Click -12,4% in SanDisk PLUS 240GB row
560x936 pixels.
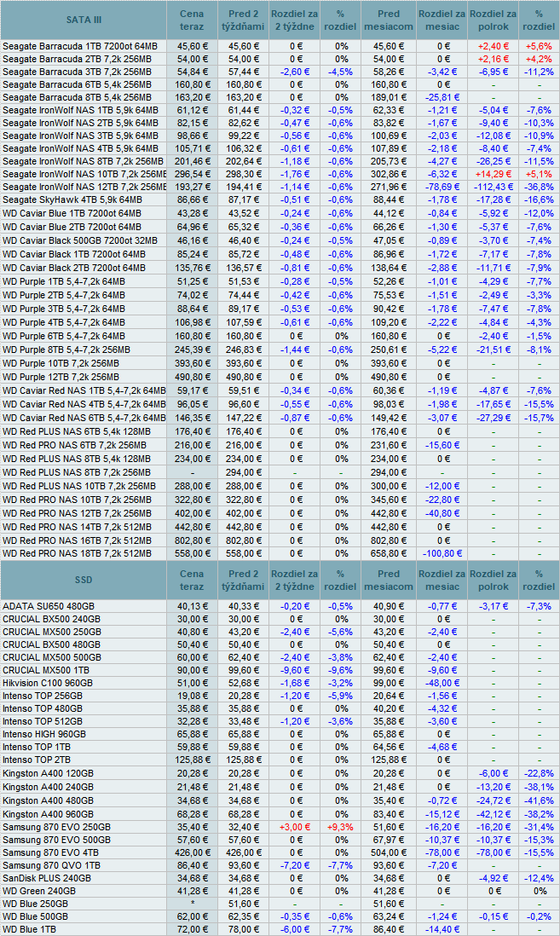click(x=539, y=878)
